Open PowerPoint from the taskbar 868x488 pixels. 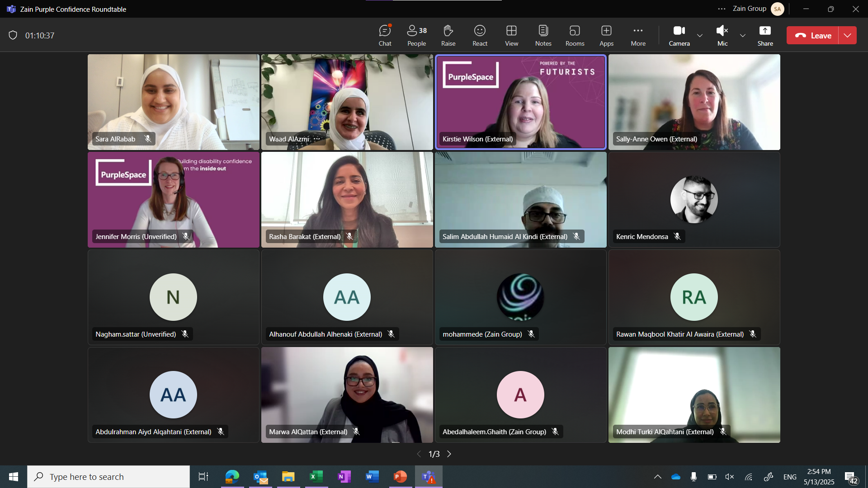(401, 477)
